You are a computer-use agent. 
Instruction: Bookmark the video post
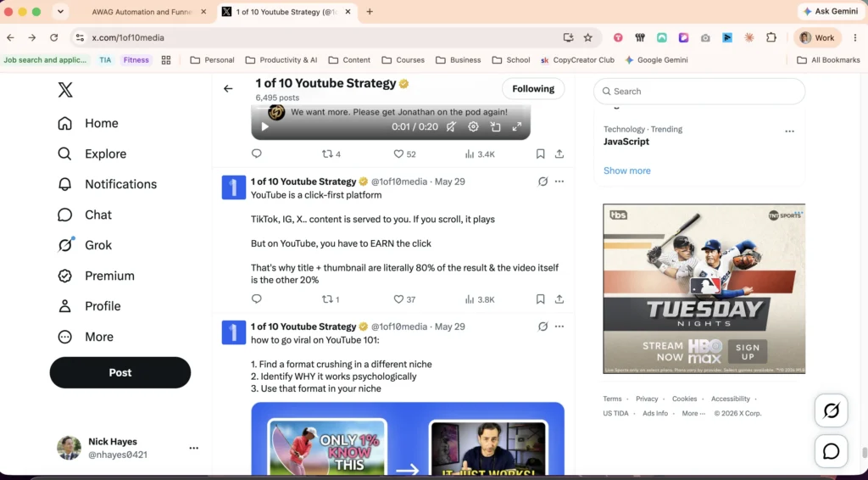tap(540, 153)
